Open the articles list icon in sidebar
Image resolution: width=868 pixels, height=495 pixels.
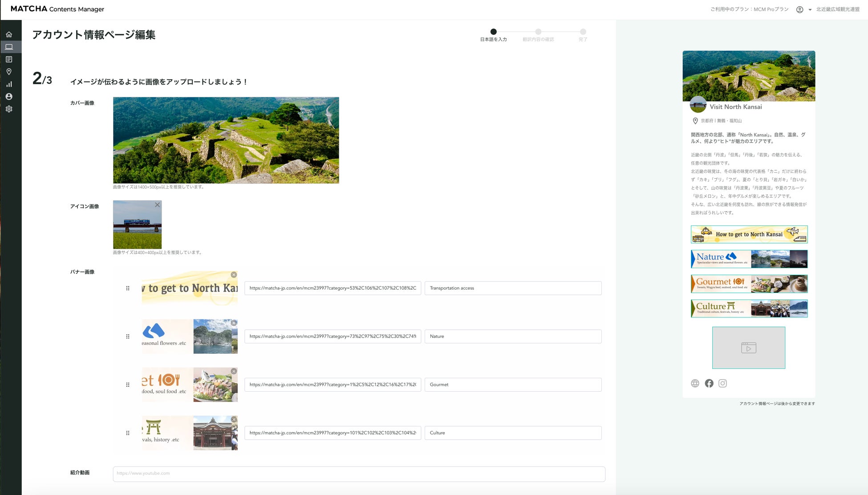[9, 59]
